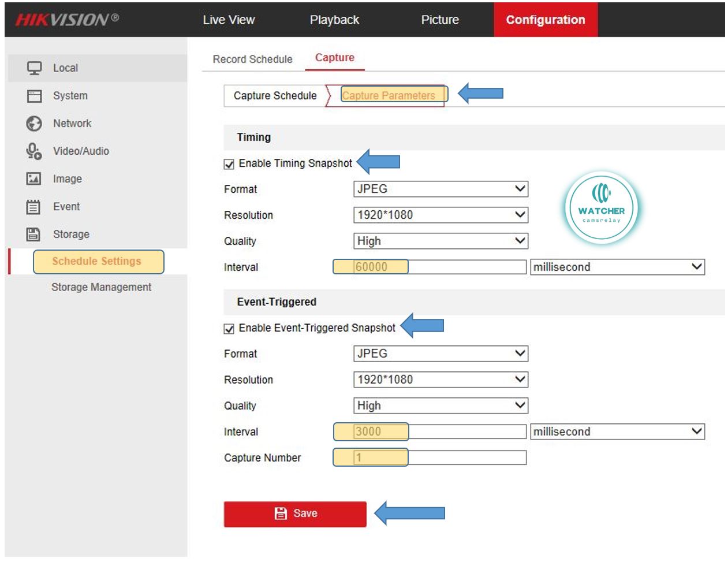Open Event-Triggered Interval millisecond dropdown
This screenshot has height=562, width=728.
tap(617, 431)
